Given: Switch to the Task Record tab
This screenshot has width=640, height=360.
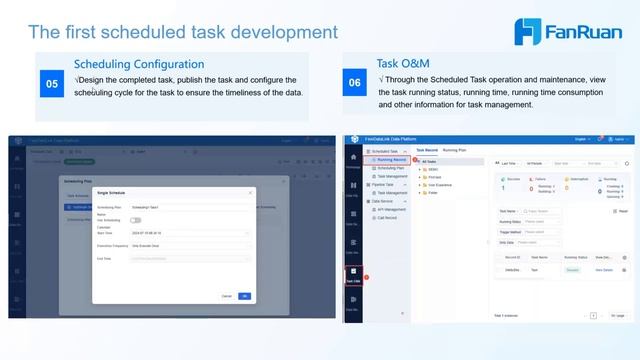Looking at the screenshot, I should pyautogui.click(x=427, y=150).
